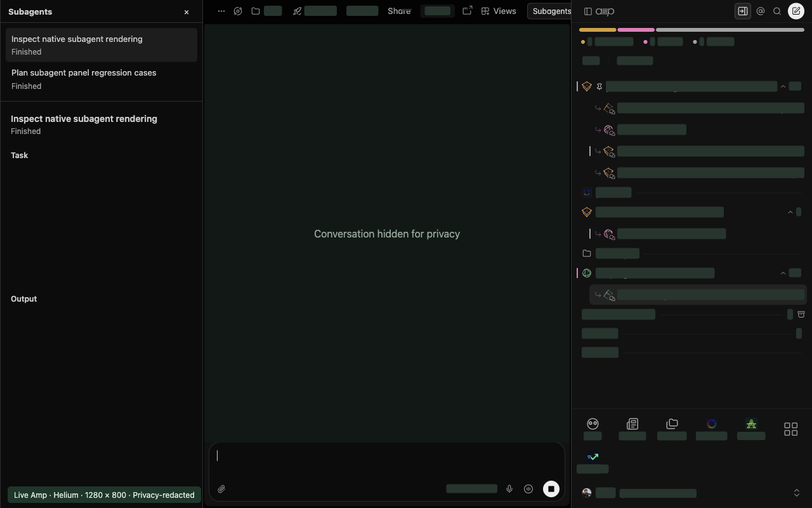Screen dimensions: 812x508
Task: Click the @ mention icon
Action: pos(761,11)
